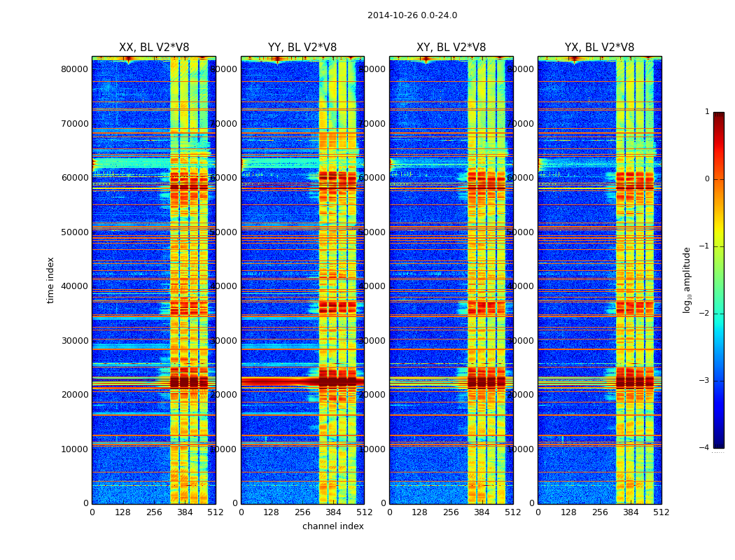Click the "80000" tick on the XX plot

point(74,69)
